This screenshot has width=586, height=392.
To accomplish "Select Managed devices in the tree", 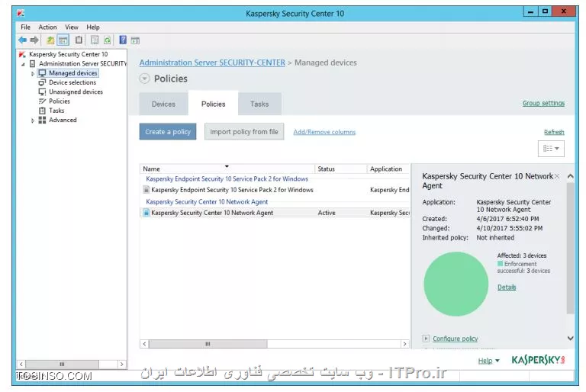I will [73, 73].
